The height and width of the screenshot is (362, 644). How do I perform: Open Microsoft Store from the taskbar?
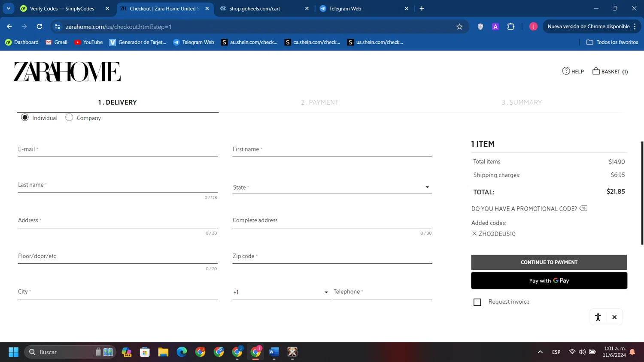click(x=145, y=352)
